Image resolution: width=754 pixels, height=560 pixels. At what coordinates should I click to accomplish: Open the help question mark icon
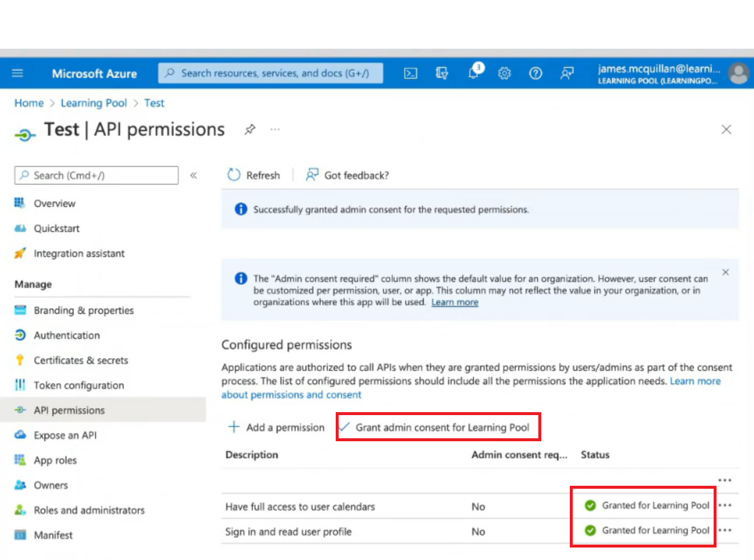[x=536, y=73]
